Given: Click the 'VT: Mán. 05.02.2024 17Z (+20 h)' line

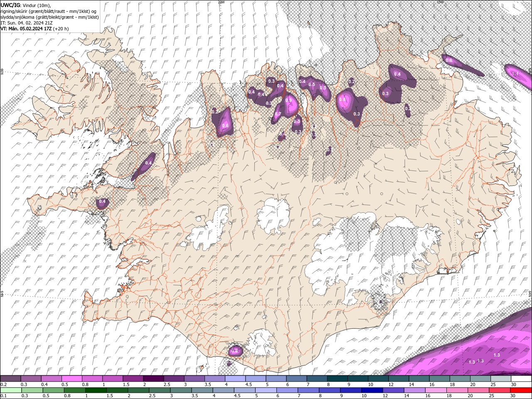Looking at the screenshot, I should 35,29.
